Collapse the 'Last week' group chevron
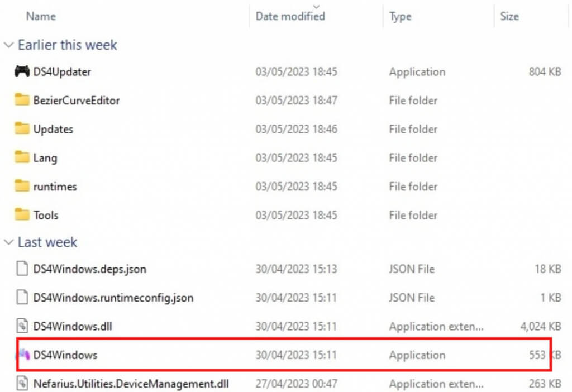The width and height of the screenshot is (572, 392). pyautogui.click(x=8, y=242)
